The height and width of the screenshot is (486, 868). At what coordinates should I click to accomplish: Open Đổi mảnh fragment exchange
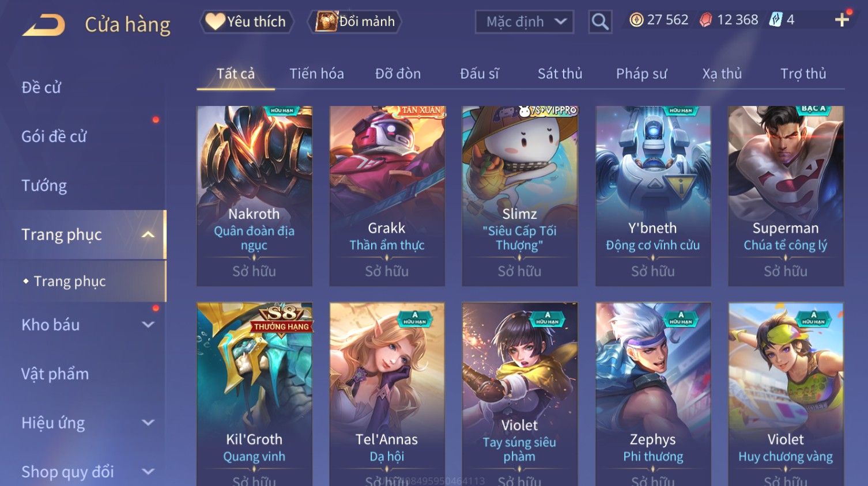354,21
